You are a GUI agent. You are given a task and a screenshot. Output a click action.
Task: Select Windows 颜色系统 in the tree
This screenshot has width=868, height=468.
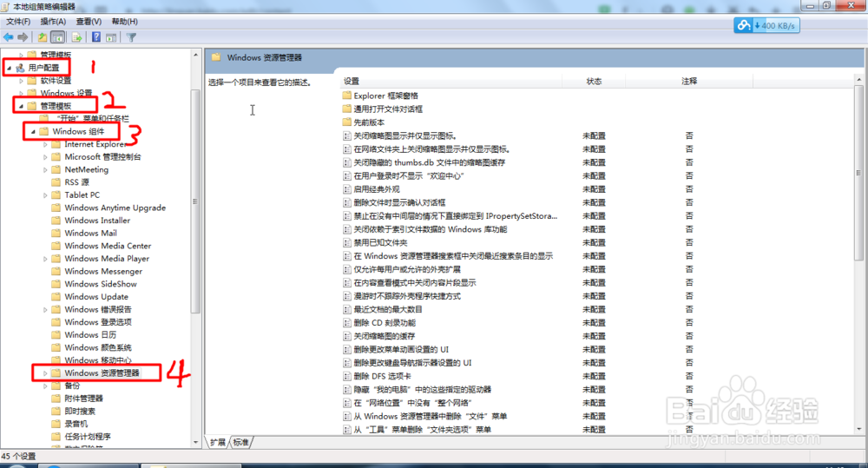(x=98, y=348)
